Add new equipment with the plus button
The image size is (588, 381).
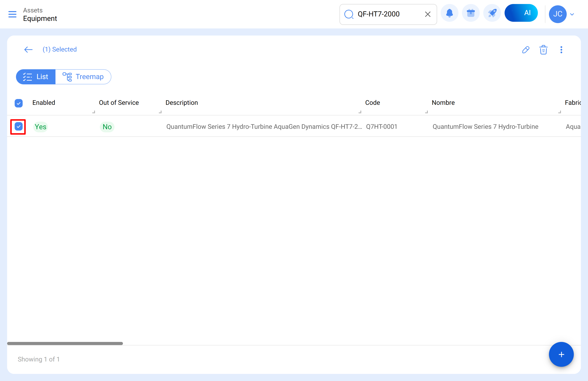(x=561, y=355)
